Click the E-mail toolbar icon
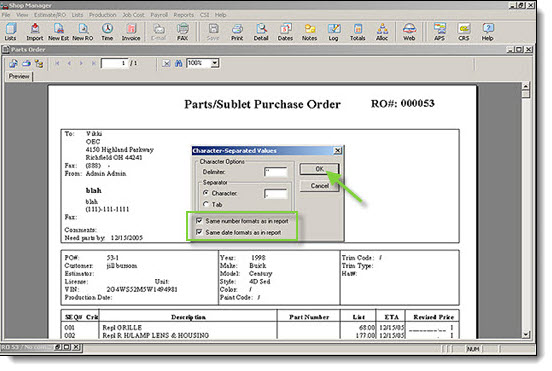552x371 pixels. tap(158, 32)
